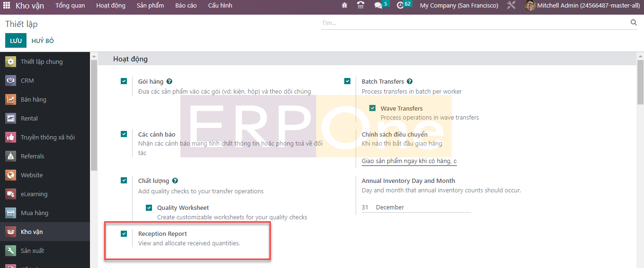Open the chat messages icon
The width and height of the screenshot is (644, 268).
(x=378, y=6)
